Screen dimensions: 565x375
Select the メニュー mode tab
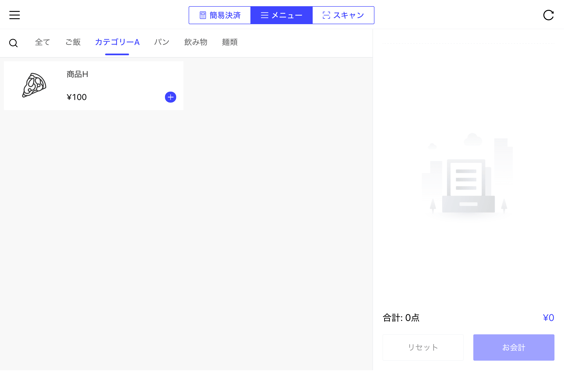[x=281, y=15]
